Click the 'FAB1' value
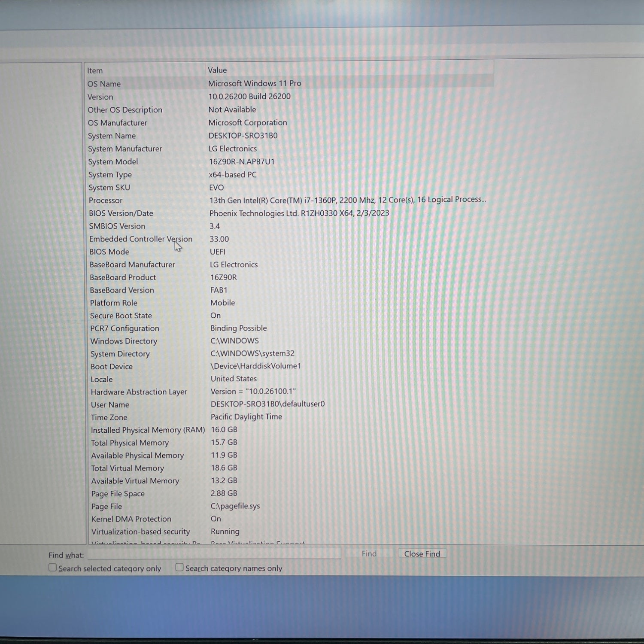 click(x=219, y=290)
